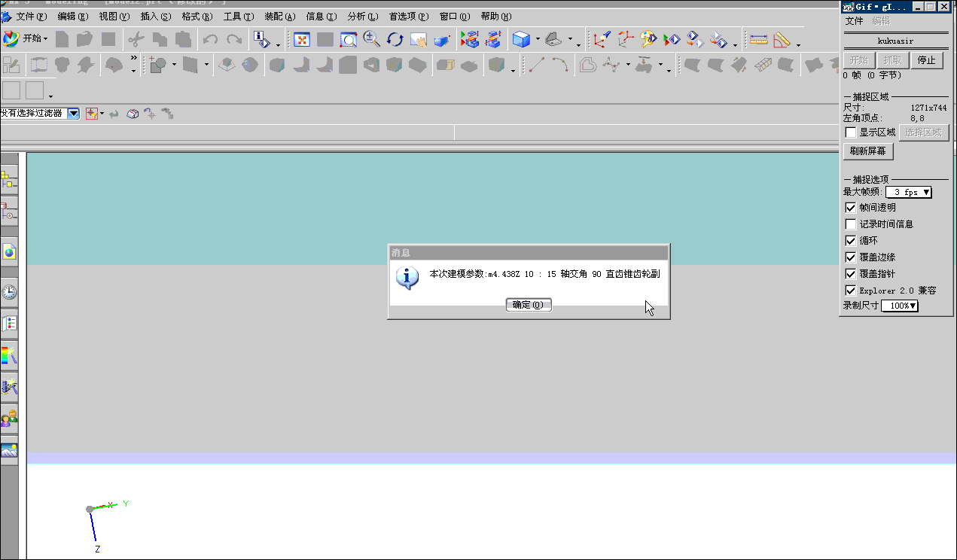The width and height of the screenshot is (957, 560).
Task: Open the 编辑(E) menu
Action: click(x=72, y=16)
